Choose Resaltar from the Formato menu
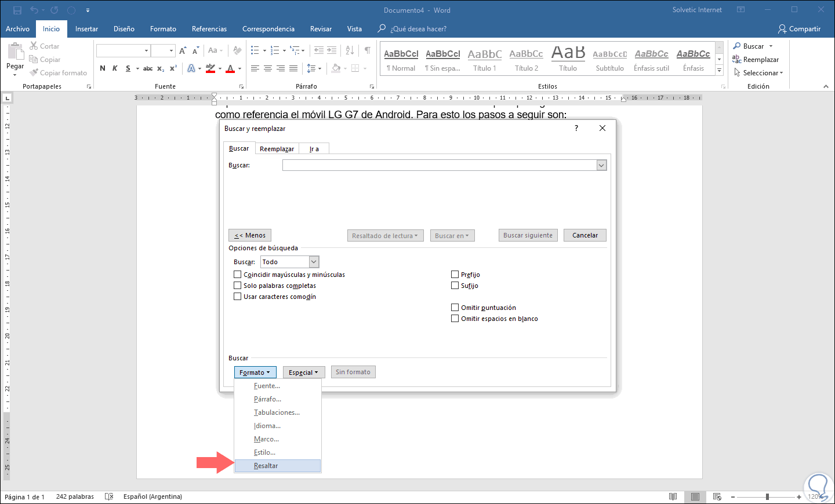This screenshot has width=835, height=504. pos(266,466)
